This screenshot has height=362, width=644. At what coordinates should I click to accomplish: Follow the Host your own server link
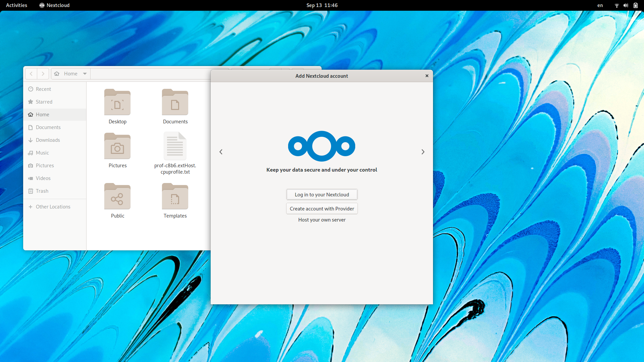[322, 220]
